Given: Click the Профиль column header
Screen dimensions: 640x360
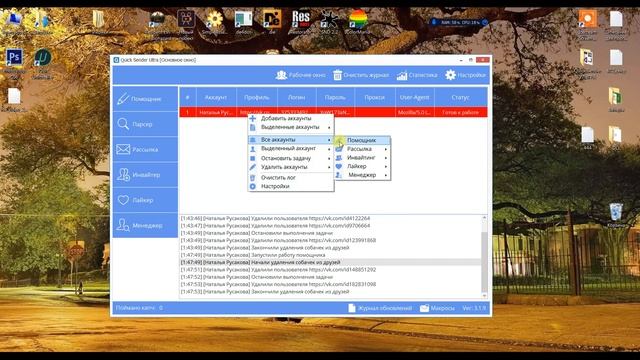Looking at the screenshot, I should coord(257,97).
